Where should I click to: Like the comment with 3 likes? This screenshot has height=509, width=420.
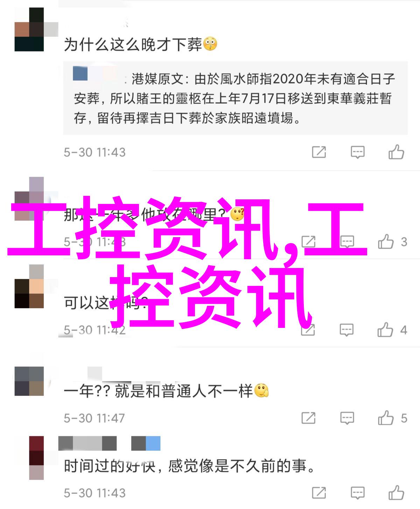(x=386, y=241)
